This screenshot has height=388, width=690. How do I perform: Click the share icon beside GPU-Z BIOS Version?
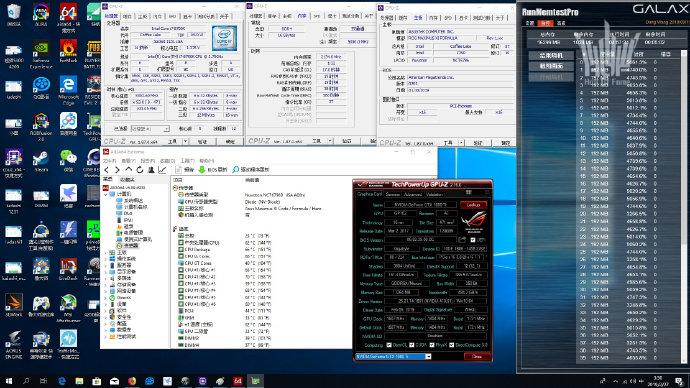coord(462,240)
